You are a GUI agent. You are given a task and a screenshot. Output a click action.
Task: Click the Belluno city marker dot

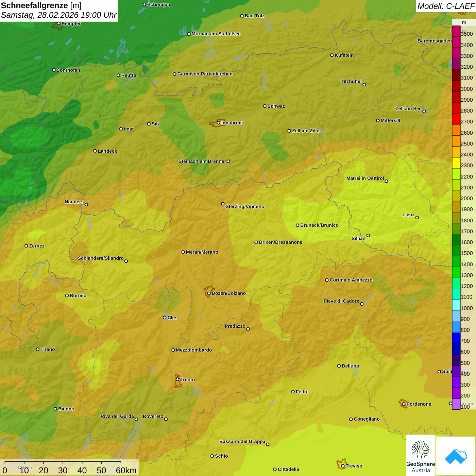pyautogui.click(x=339, y=366)
